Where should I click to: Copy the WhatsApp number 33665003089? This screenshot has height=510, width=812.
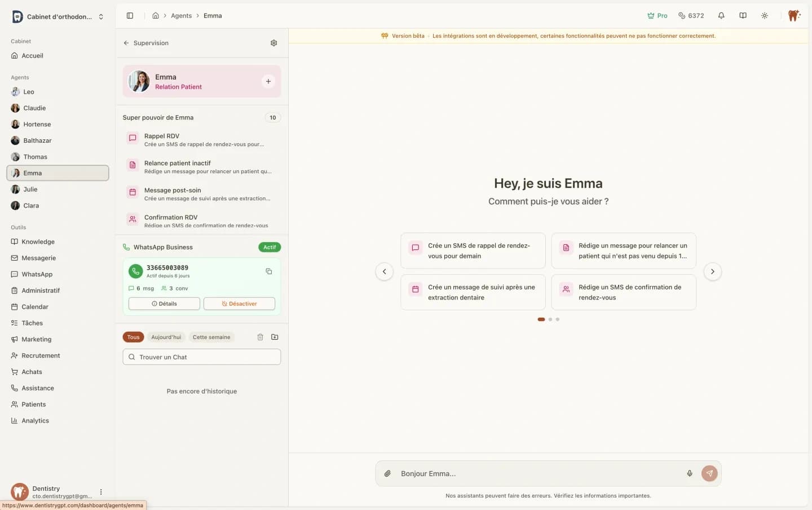point(269,271)
